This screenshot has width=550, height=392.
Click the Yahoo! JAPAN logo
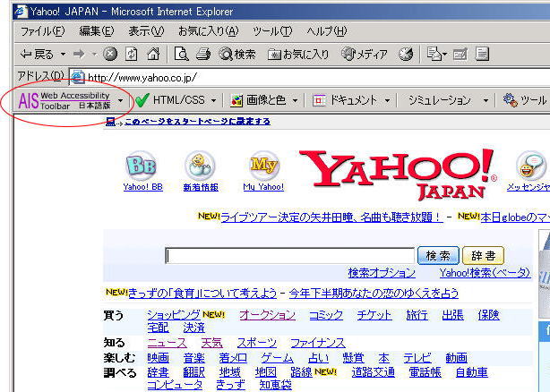tap(399, 174)
